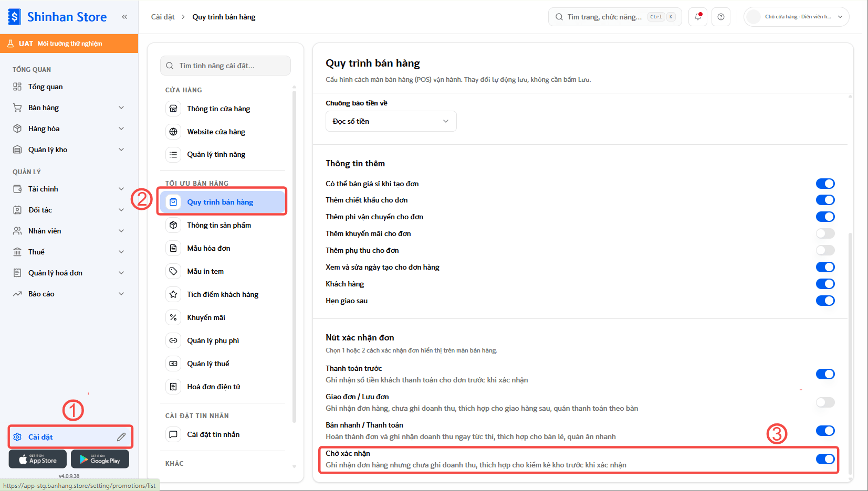The width and height of the screenshot is (868, 491).
Task: Open the help question-mark icon
Action: click(721, 17)
